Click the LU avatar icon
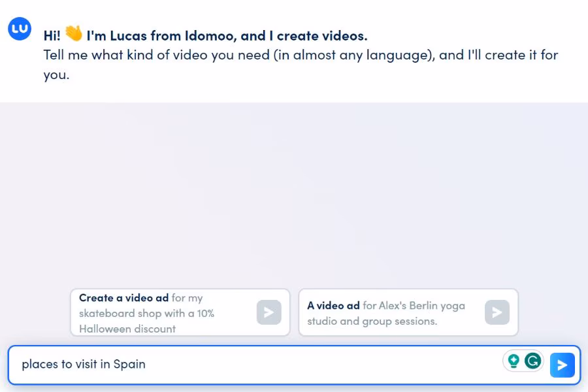Image resolution: width=588 pixels, height=392 pixels. coord(19,29)
